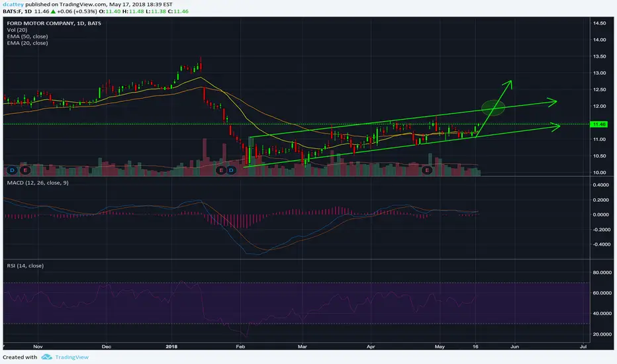This screenshot has width=617, height=364.
Task: Open the TradingView link at bottom
Action: 71,357
